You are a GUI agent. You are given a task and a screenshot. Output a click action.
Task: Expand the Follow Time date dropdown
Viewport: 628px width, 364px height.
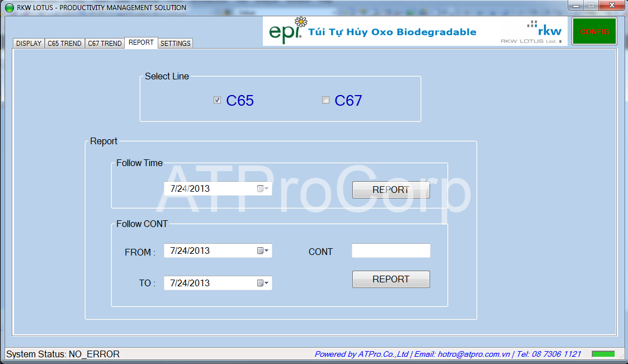[267, 188]
